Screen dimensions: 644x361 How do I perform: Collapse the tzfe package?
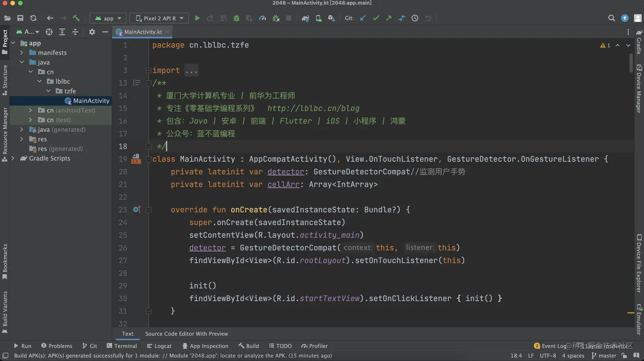tap(48, 91)
